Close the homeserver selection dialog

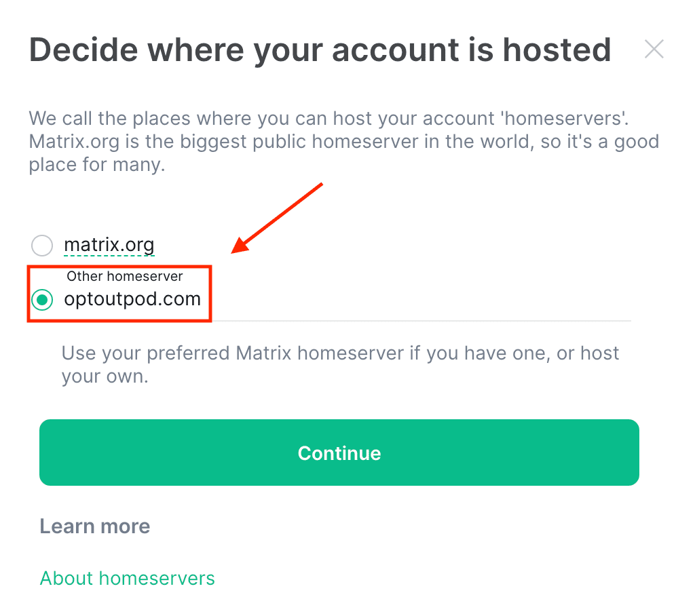tap(654, 50)
